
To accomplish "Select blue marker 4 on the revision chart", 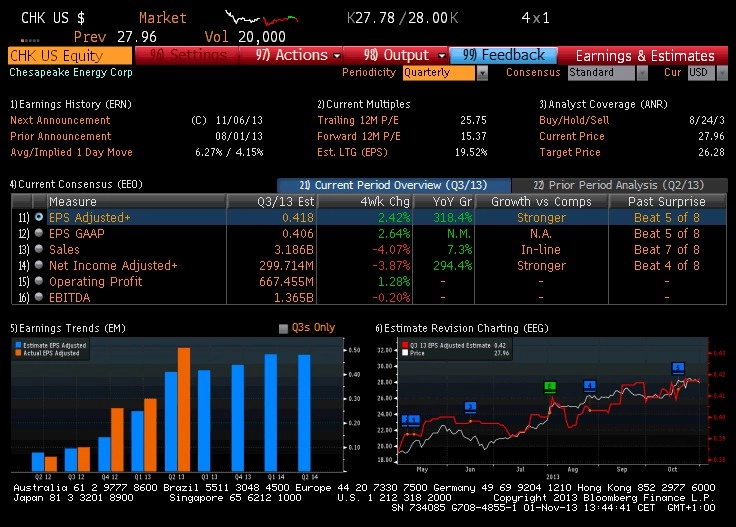I will [x=590, y=386].
